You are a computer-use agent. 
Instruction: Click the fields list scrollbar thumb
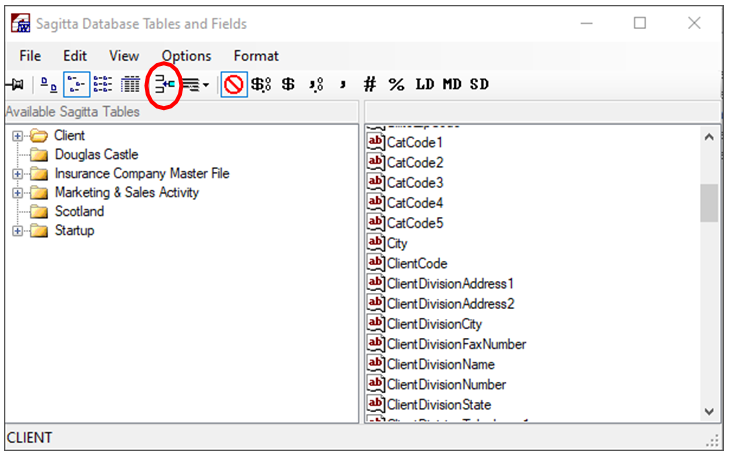tap(709, 203)
